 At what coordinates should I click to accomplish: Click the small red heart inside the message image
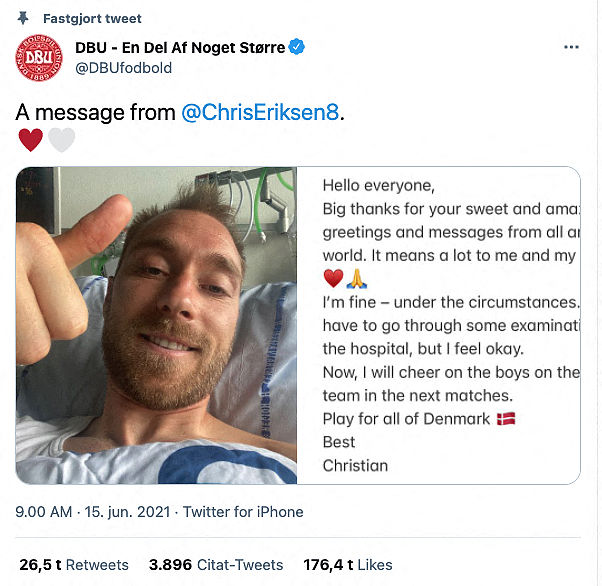333,279
